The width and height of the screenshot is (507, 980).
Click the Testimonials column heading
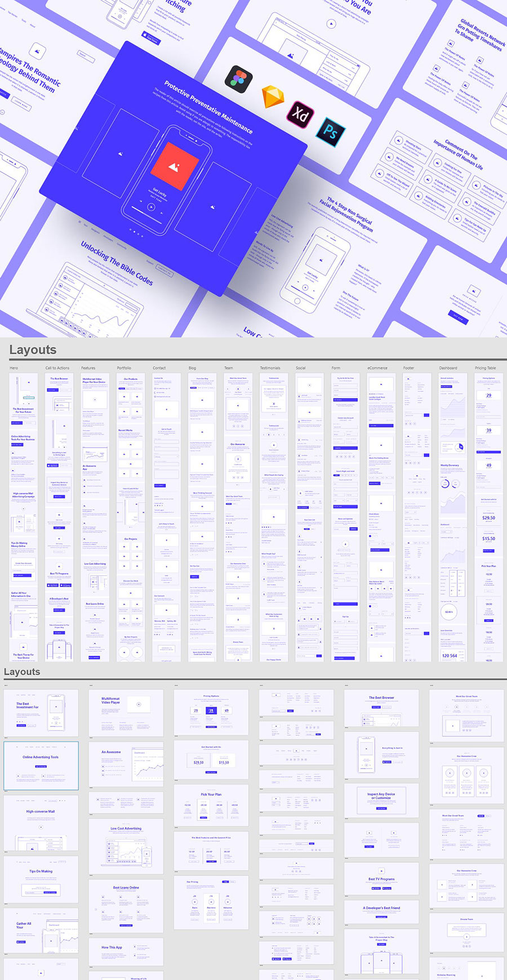270,368
